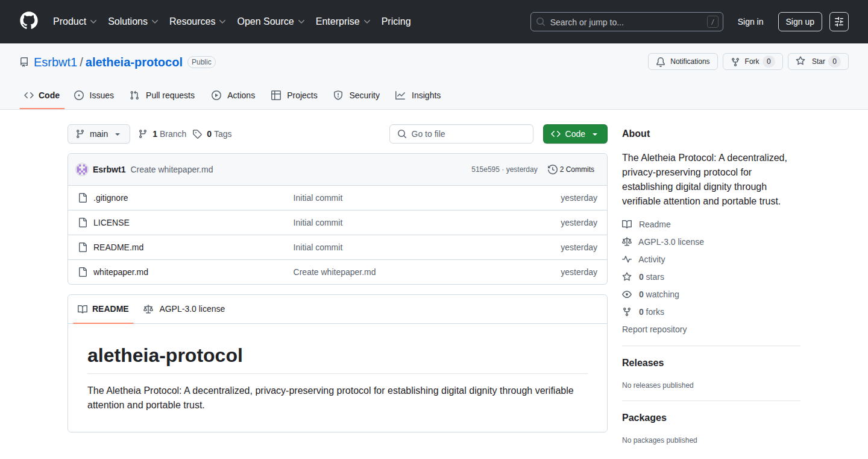Screen dimensions: 868x459
Task: View the 2 Commits history
Action: pyautogui.click(x=571, y=169)
